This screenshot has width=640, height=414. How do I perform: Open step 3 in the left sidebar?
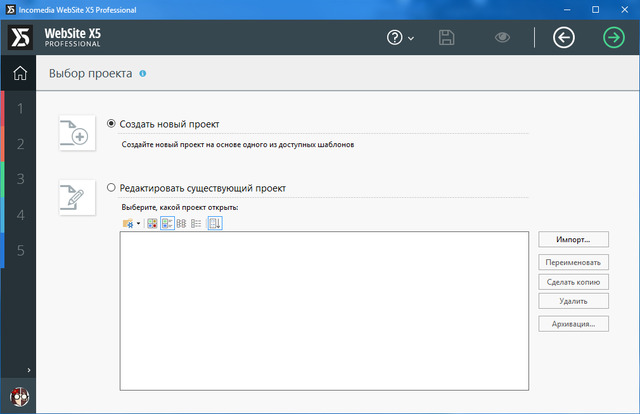coord(20,180)
